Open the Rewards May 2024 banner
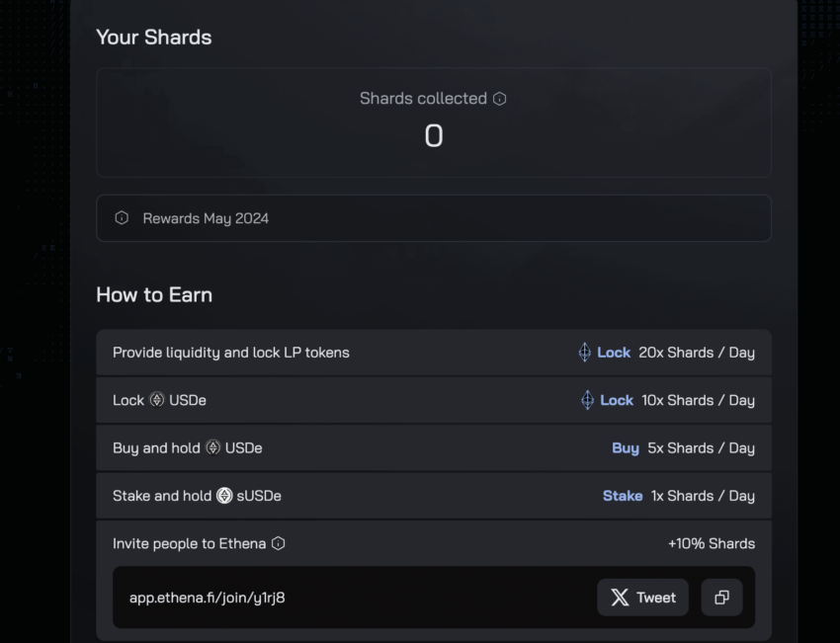 (433, 218)
